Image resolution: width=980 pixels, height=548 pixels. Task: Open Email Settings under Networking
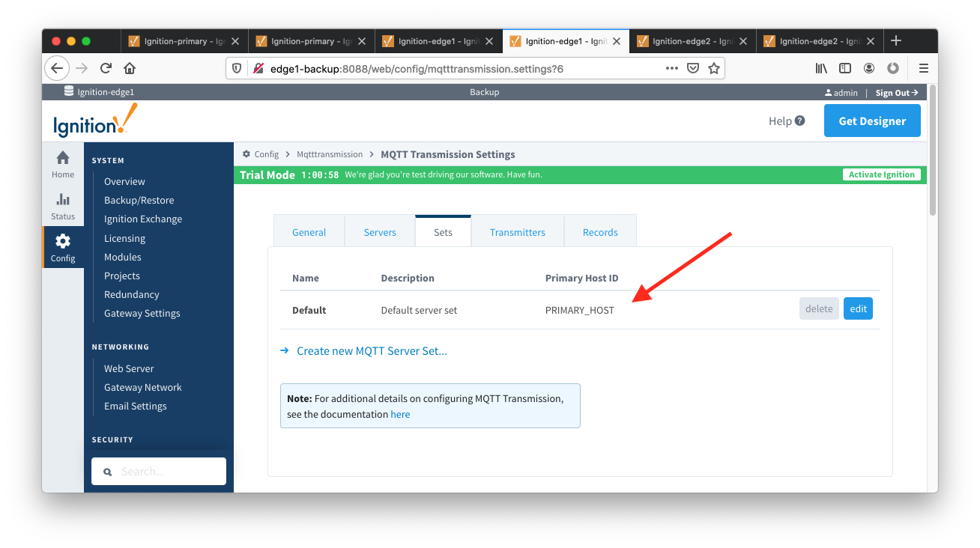coord(136,406)
